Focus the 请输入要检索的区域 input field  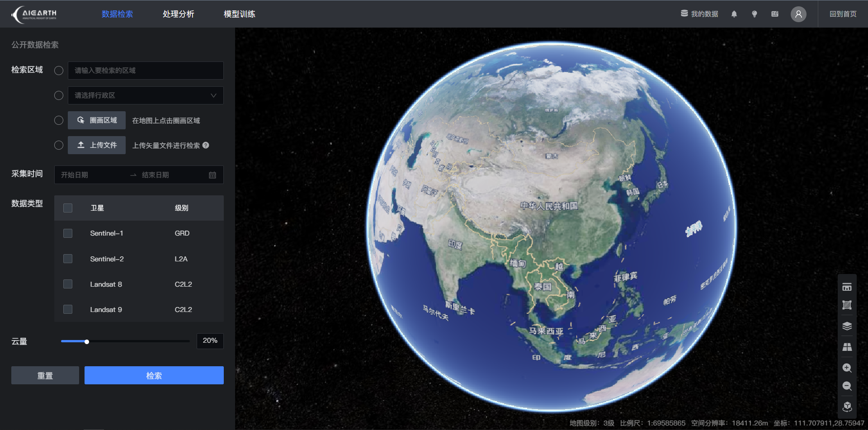point(146,71)
